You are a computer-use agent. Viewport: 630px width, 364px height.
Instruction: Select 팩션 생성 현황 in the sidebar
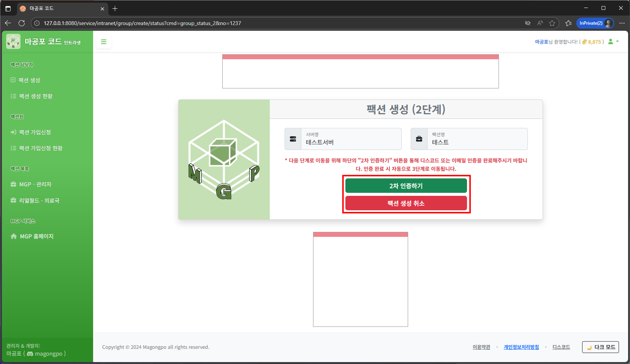click(x=35, y=96)
